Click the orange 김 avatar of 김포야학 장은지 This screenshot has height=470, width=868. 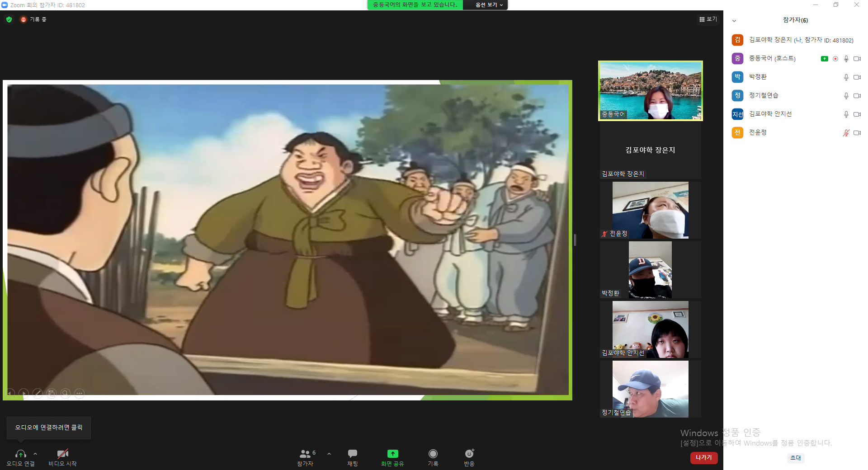point(737,40)
